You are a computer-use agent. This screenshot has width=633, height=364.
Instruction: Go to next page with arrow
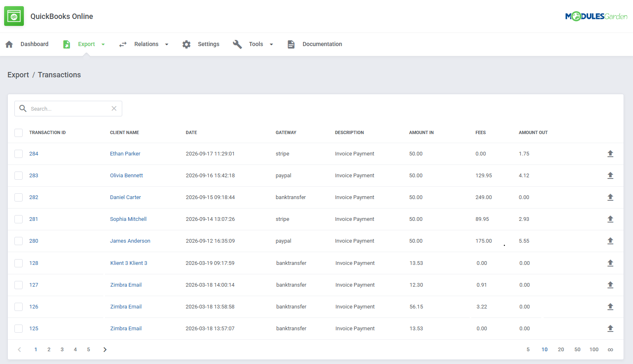coord(105,350)
